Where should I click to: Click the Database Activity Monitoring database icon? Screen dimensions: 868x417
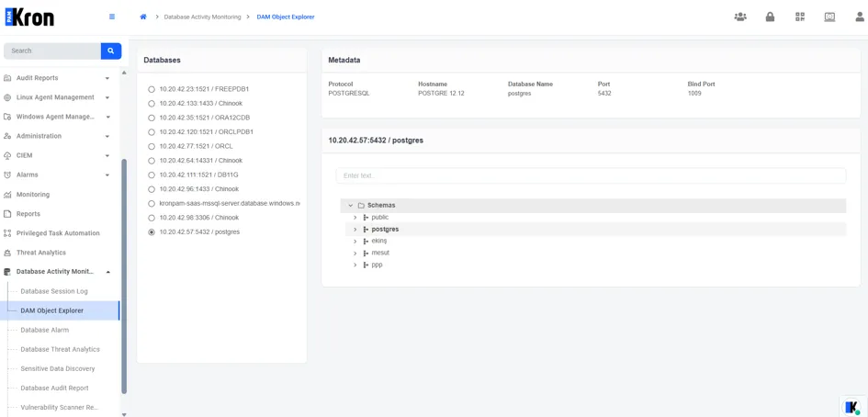tap(7, 272)
